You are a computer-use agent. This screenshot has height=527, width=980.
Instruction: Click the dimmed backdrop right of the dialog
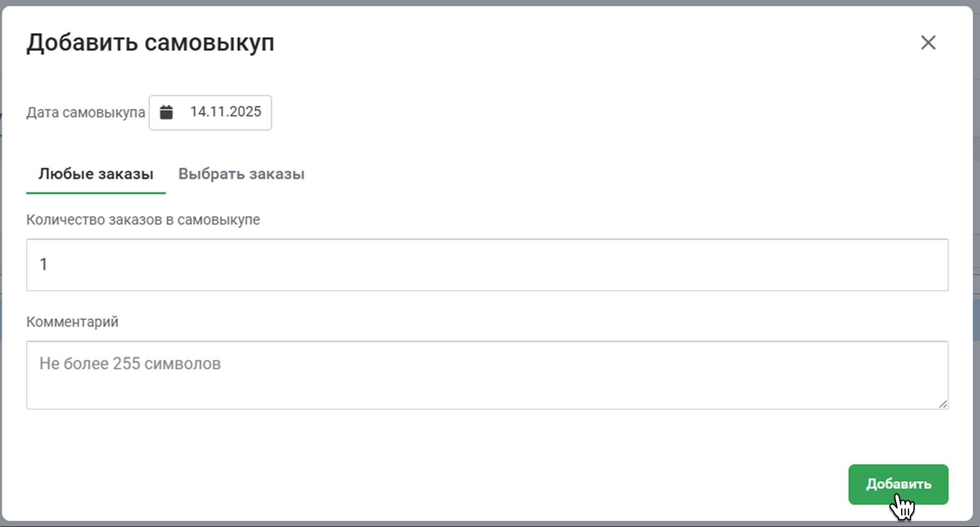pos(976,253)
